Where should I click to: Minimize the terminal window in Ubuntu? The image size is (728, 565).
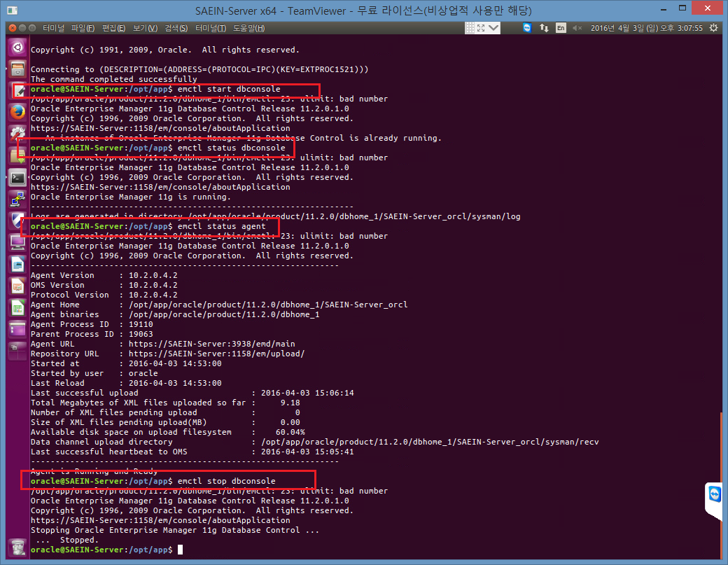tap(22, 28)
